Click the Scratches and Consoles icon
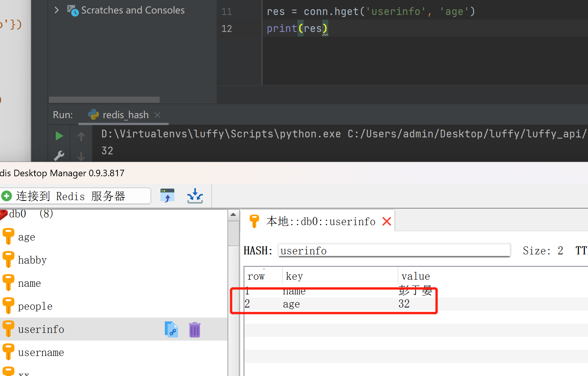The width and height of the screenshot is (588, 376). 73,10
